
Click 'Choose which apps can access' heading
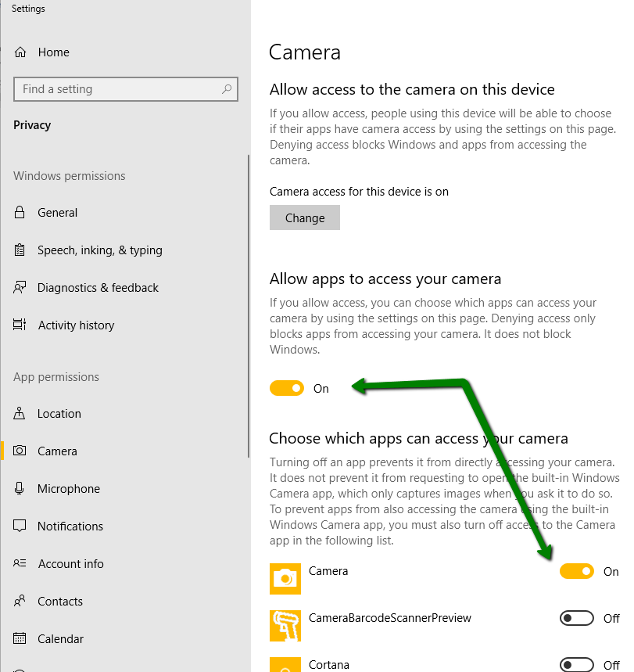418,438
